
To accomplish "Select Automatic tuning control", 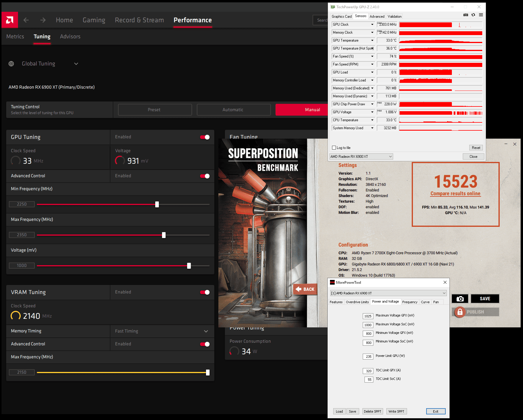I will click(x=234, y=110).
